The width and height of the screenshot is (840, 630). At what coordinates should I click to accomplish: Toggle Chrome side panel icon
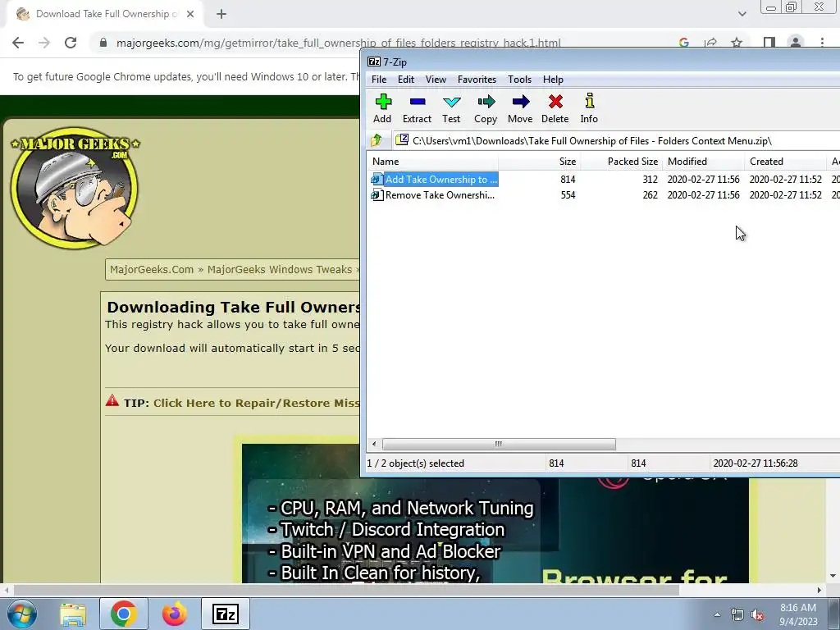click(x=769, y=43)
